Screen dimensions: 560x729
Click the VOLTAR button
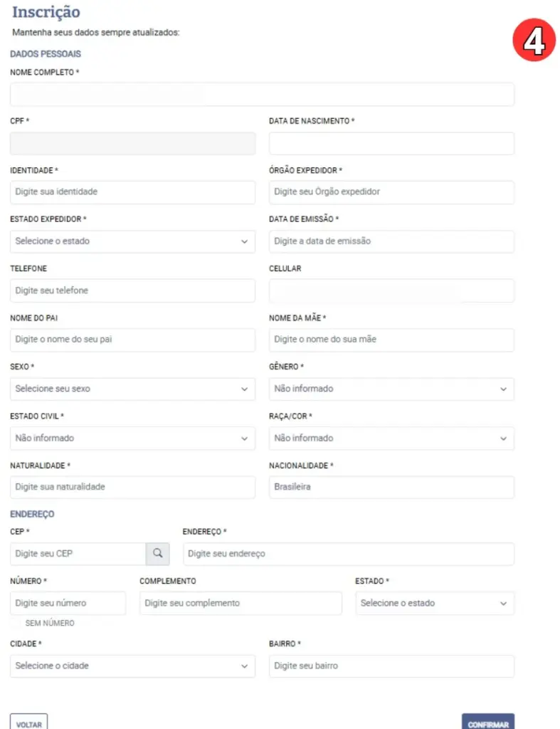coord(28,723)
